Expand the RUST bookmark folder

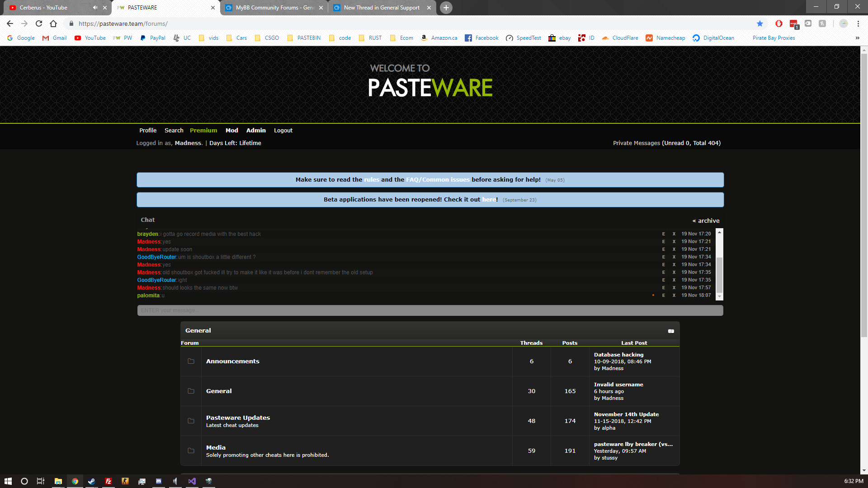370,38
